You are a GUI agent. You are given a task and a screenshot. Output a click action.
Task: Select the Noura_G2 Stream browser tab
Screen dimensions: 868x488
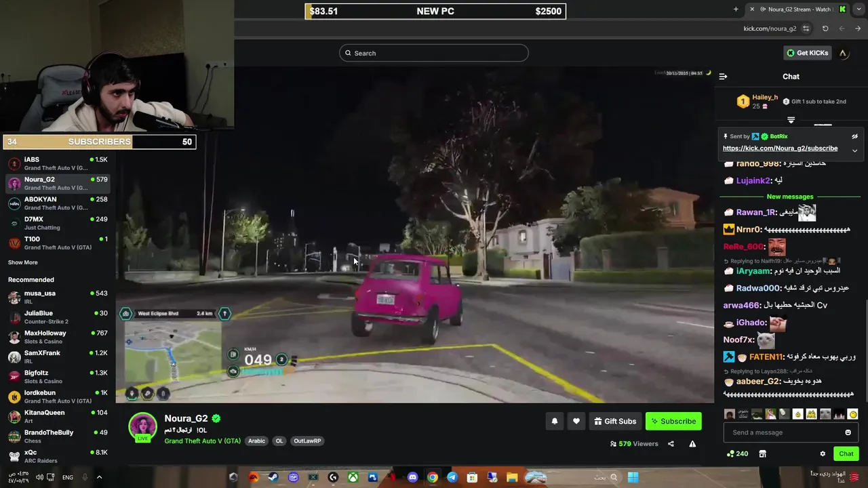pos(797,9)
